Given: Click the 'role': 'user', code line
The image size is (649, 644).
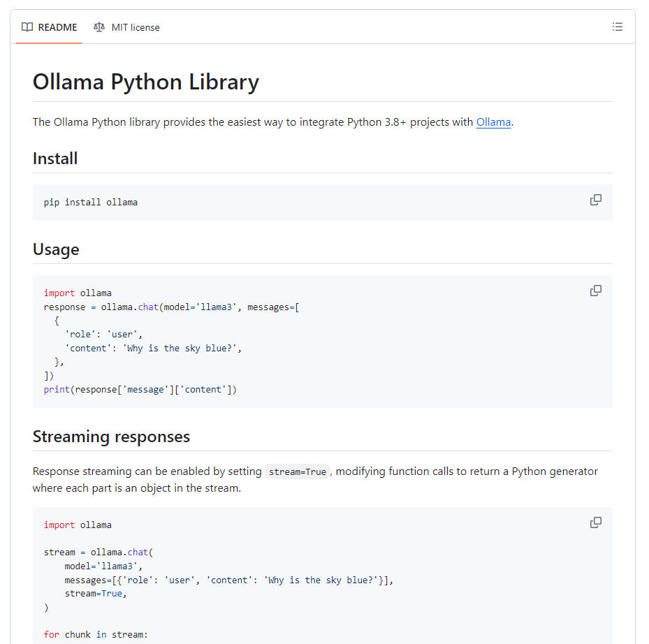Looking at the screenshot, I should tap(103, 334).
